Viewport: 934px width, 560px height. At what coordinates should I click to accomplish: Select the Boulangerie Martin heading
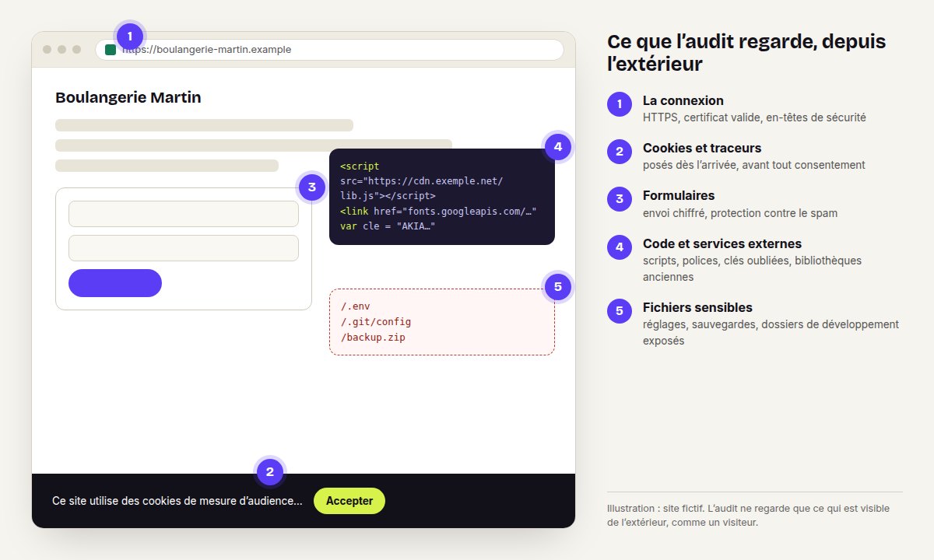pos(128,97)
